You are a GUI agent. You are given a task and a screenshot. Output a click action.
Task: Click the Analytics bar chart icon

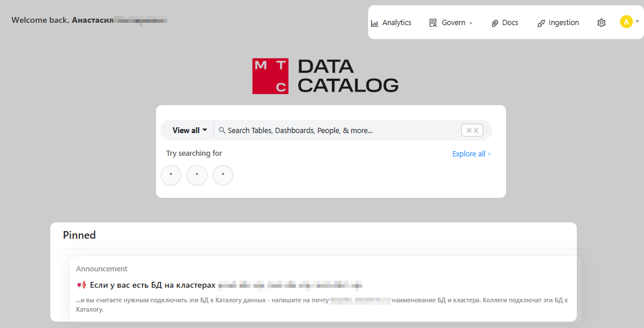(375, 23)
